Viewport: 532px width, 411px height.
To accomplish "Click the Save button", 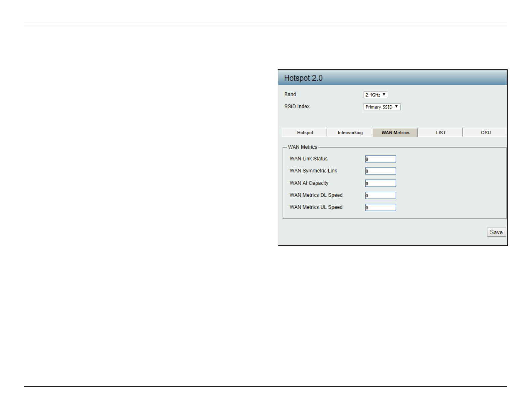I will point(496,232).
